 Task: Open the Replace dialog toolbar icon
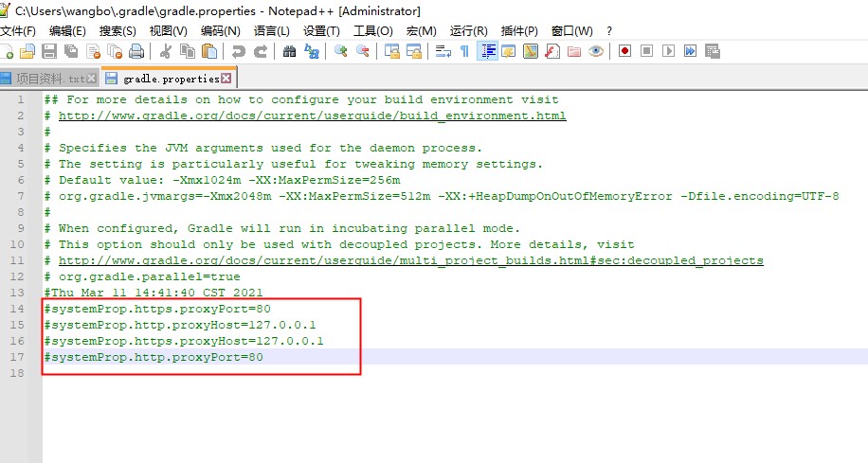point(312,51)
